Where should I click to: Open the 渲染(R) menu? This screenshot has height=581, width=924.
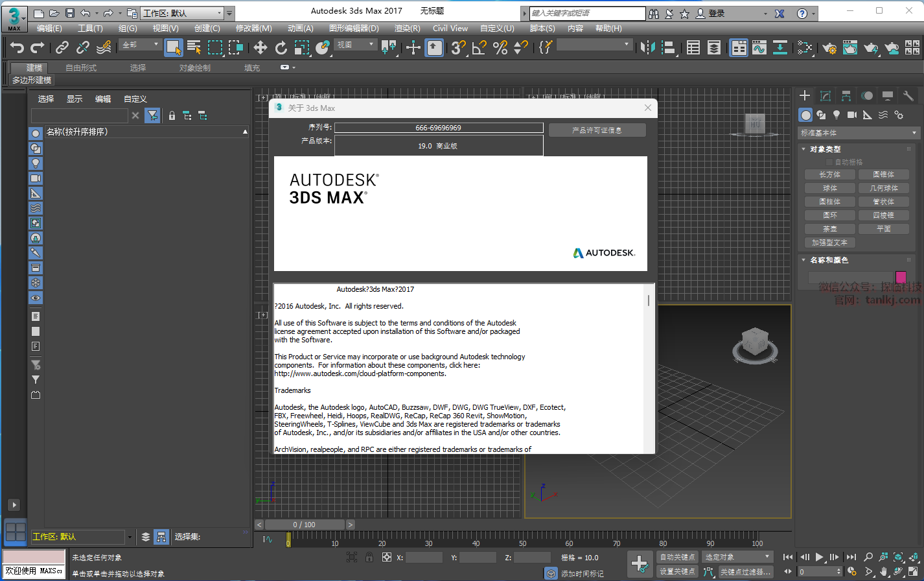point(407,29)
